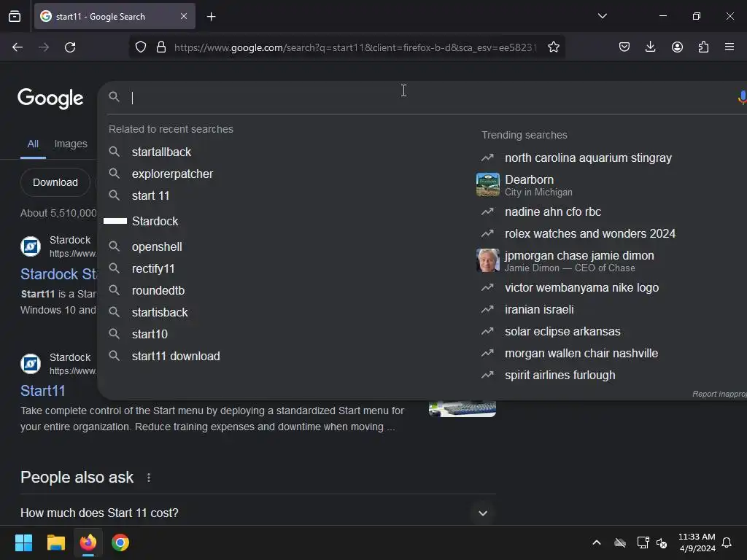Bookmark this page with the star icon
Screen dimensions: 747x560
coord(553,47)
